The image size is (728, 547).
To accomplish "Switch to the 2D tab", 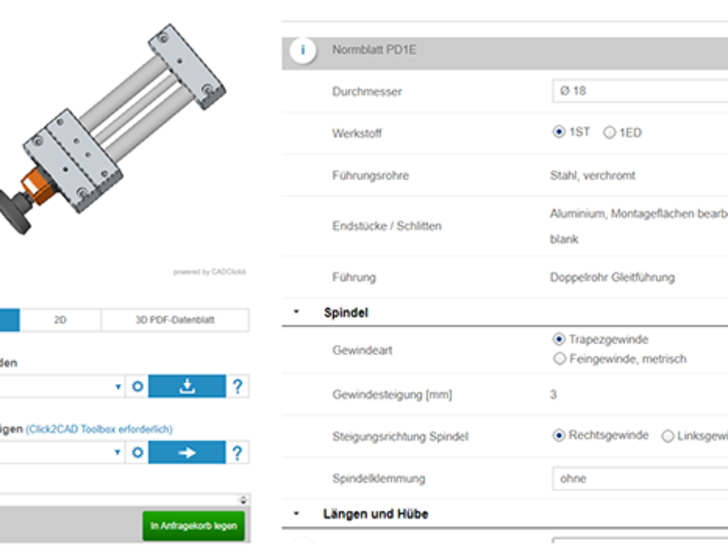I will 60,320.
